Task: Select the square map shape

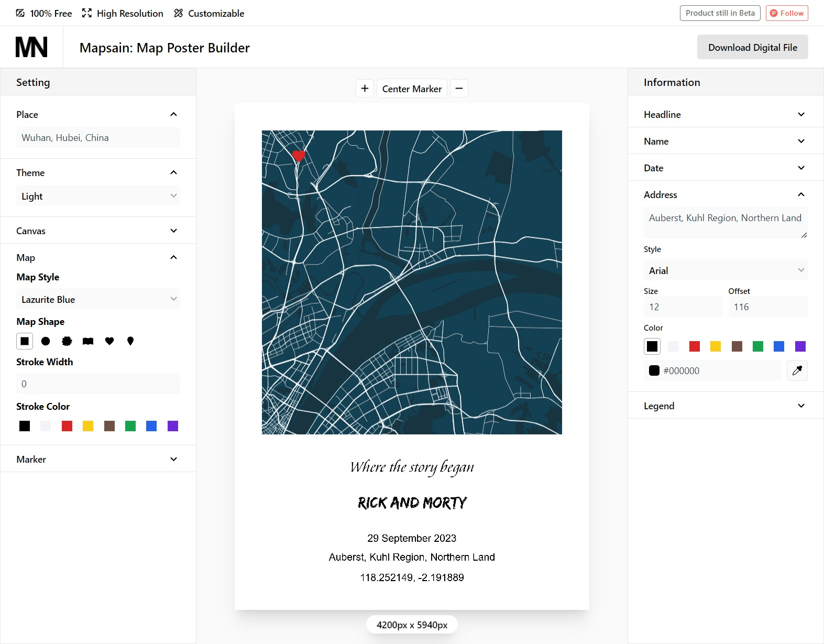Action: tap(25, 341)
